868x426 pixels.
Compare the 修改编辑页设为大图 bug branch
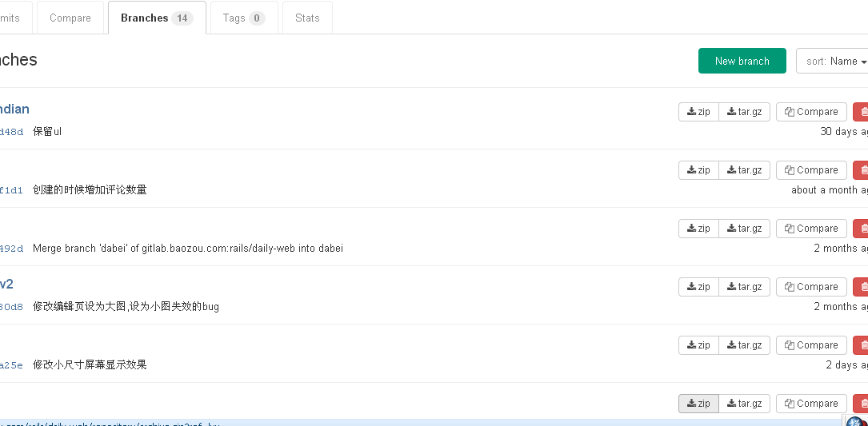(811, 287)
